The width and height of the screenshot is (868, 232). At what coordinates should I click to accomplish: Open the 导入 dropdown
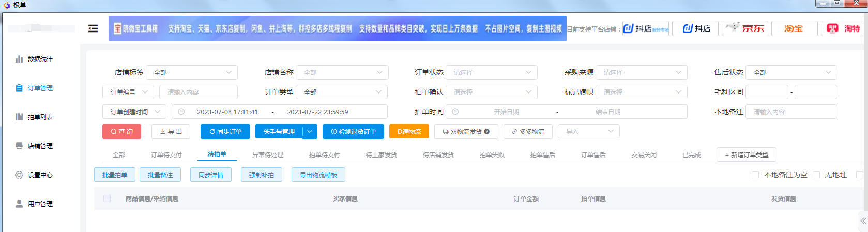588,132
